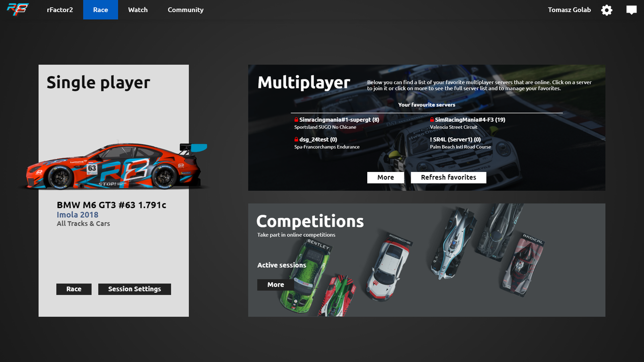The height and width of the screenshot is (362, 644).
Task: Click More under Active sessions
Action: [276, 285]
